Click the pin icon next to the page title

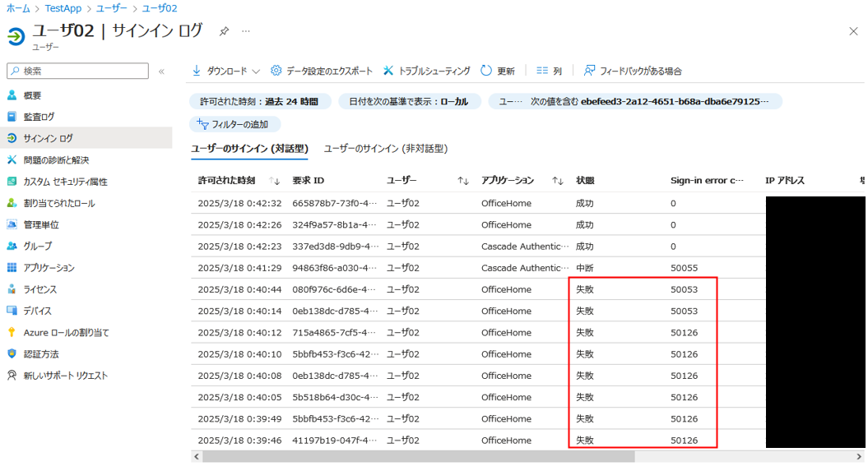tap(224, 31)
